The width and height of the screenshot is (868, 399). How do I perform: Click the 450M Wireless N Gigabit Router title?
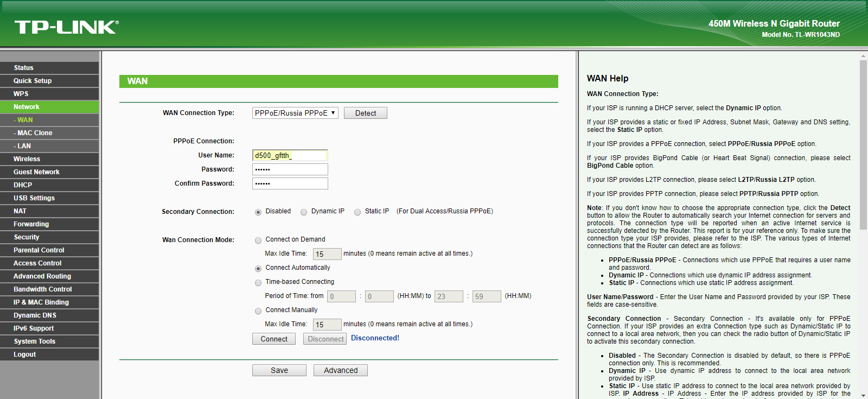click(774, 23)
